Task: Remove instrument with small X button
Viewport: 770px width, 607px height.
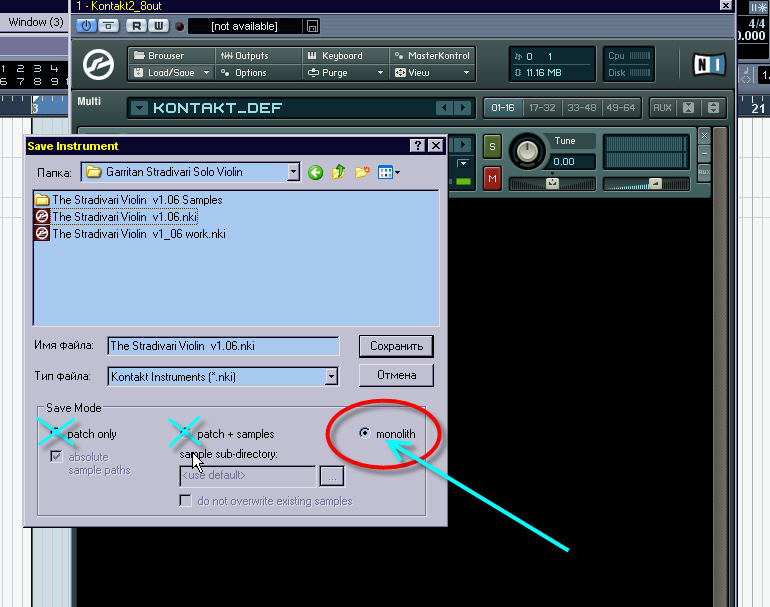Action: [704, 136]
